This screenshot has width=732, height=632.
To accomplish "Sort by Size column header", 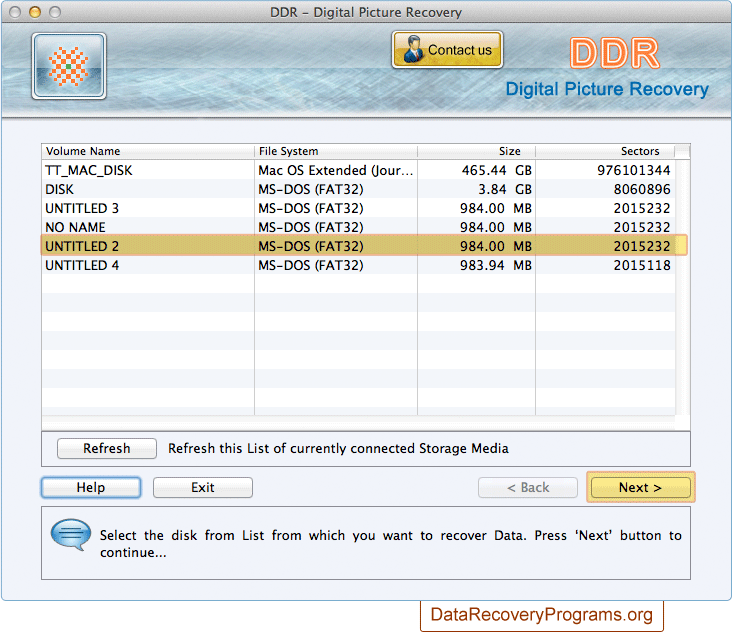I will coord(476,151).
